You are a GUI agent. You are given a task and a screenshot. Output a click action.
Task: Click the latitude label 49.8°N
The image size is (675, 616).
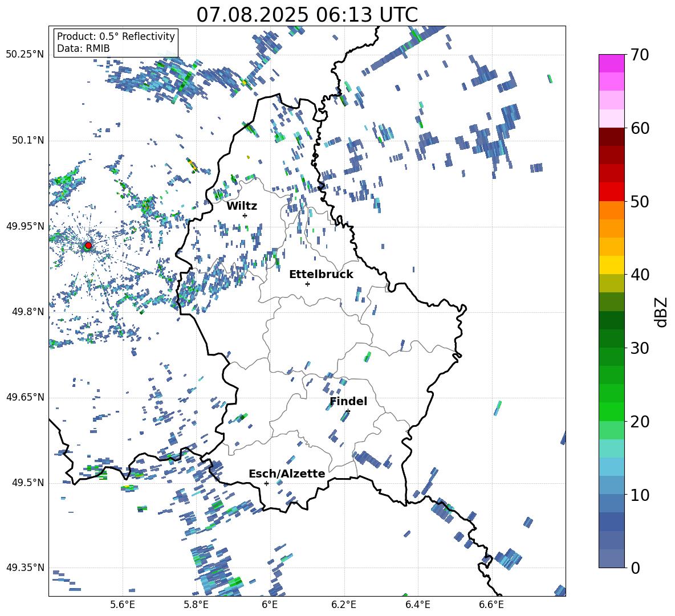(x=27, y=312)
